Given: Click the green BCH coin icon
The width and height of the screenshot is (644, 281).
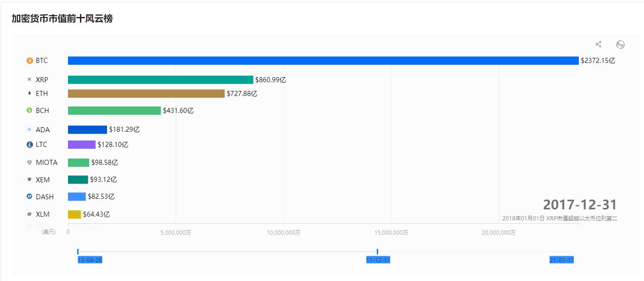Looking at the screenshot, I should pos(30,111).
